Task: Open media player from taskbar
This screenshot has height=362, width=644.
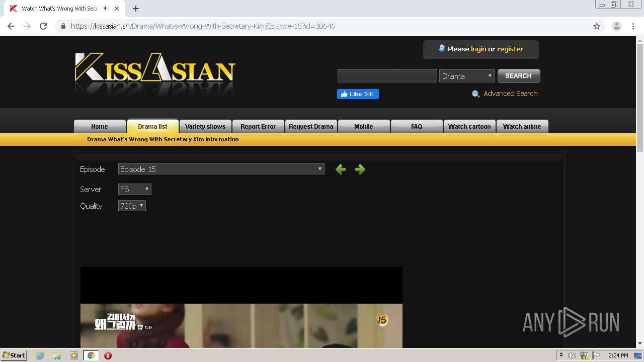Action: point(74,355)
